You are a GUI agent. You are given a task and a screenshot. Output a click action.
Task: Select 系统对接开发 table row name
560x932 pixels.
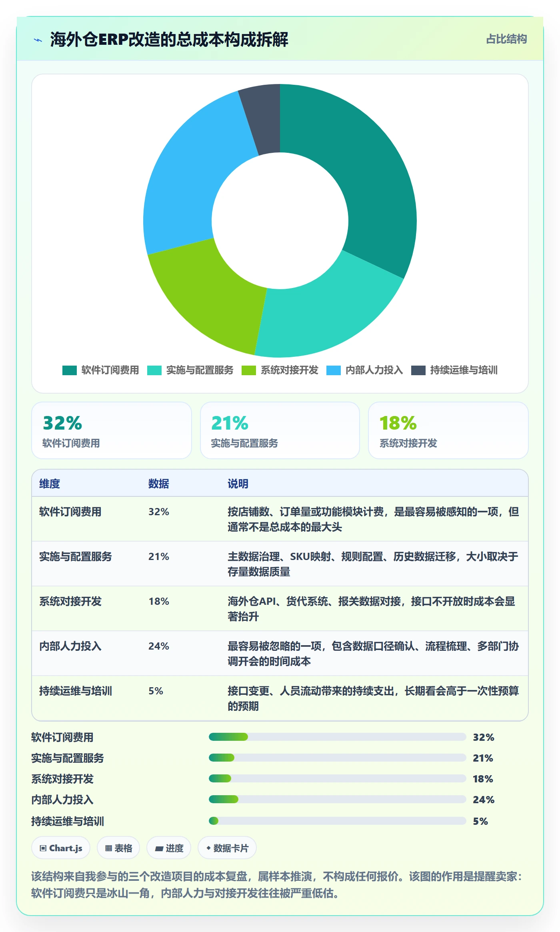tap(70, 602)
